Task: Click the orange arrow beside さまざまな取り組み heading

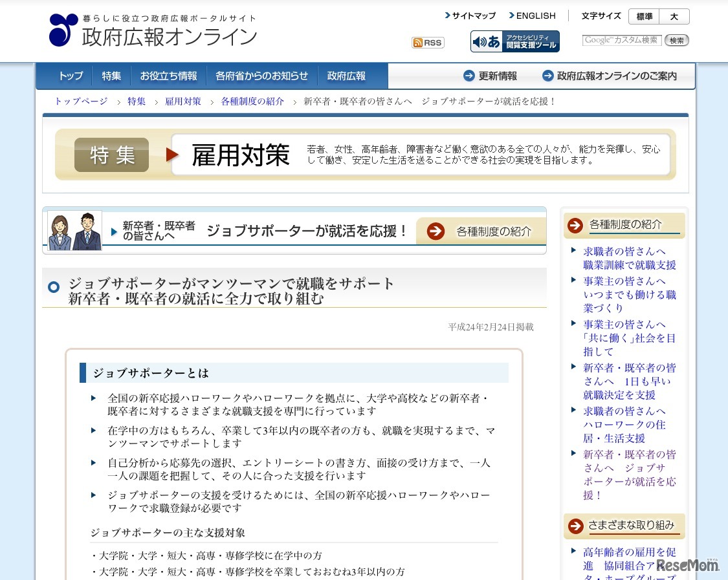Action: pyautogui.click(x=575, y=526)
